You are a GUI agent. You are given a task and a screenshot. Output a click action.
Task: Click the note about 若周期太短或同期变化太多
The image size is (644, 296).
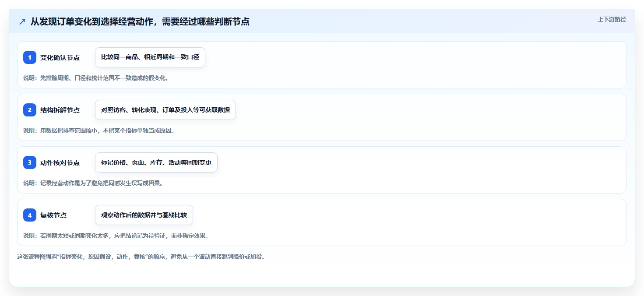click(x=116, y=236)
